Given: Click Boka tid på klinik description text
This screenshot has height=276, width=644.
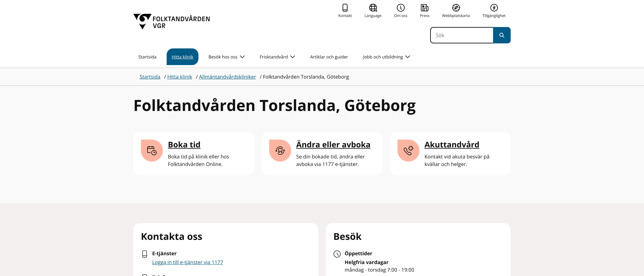Looking at the screenshot, I should [198, 160].
